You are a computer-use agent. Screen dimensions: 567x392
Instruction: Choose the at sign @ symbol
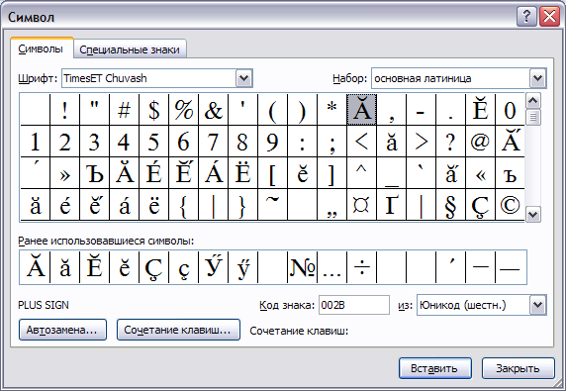click(x=480, y=142)
